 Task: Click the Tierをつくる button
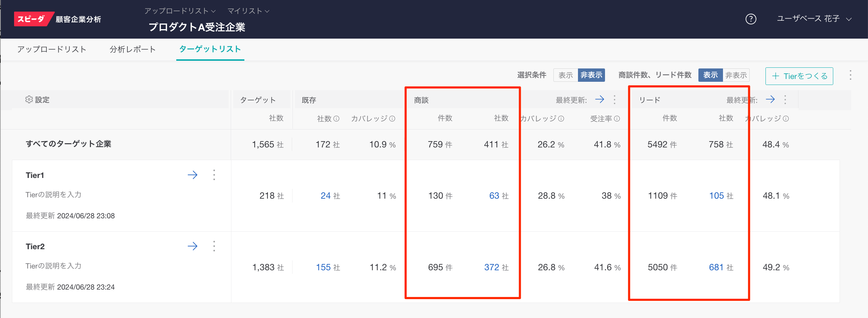799,76
